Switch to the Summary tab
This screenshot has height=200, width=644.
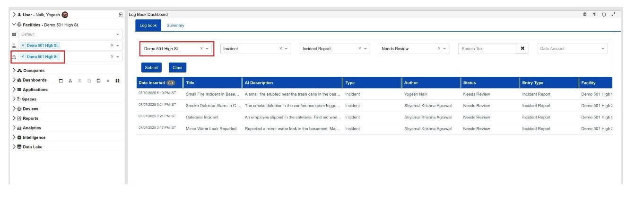coord(175,26)
